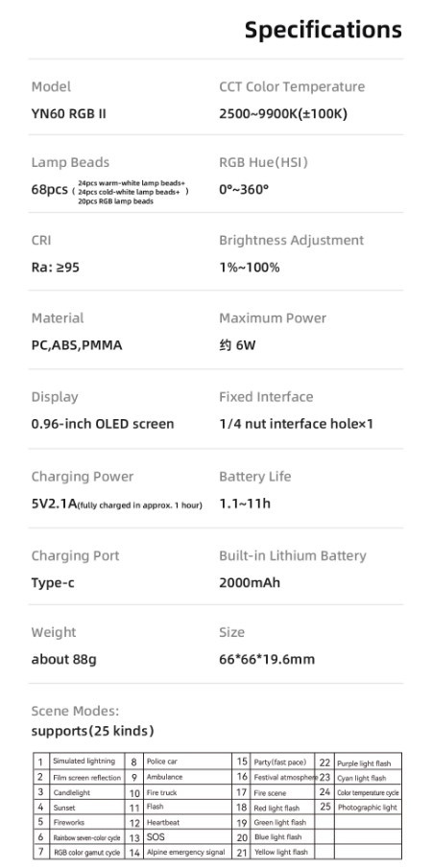Select the PC,ABS,PMMA material text
The height and width of the screenshot is (868, 432).
[77, 345]
